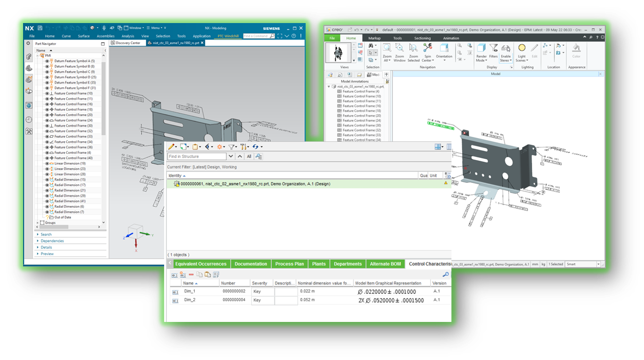Click the microphone icon in NX toolbar
Image resolution: width=644 pixels, height=360 pixels.
coord(104,28)
